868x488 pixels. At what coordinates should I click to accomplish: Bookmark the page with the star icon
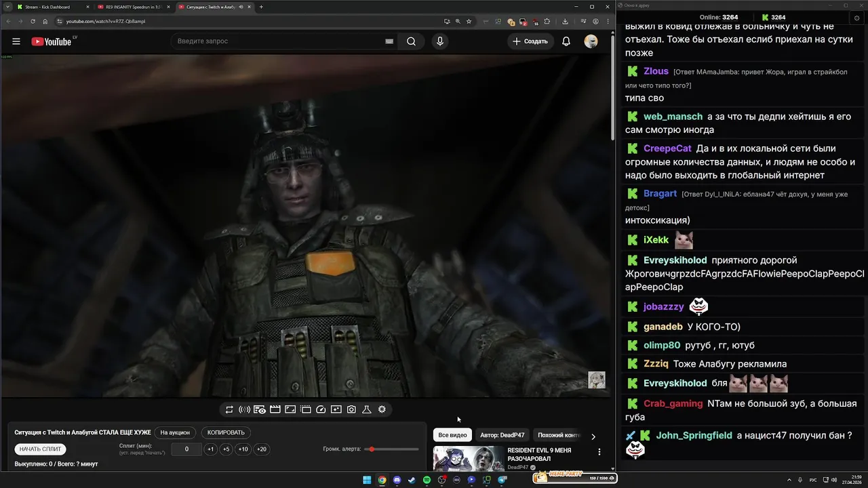(469, 21)
